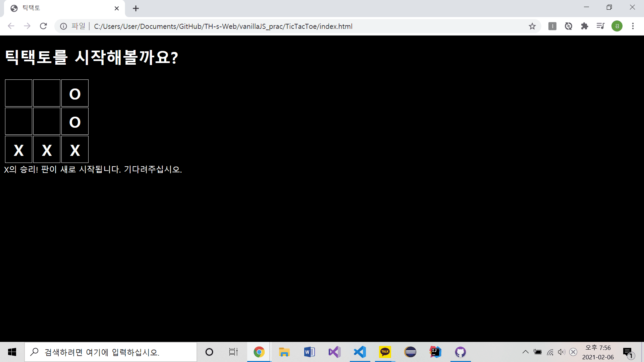Close the 틱택토 tab

coord(117,8)
